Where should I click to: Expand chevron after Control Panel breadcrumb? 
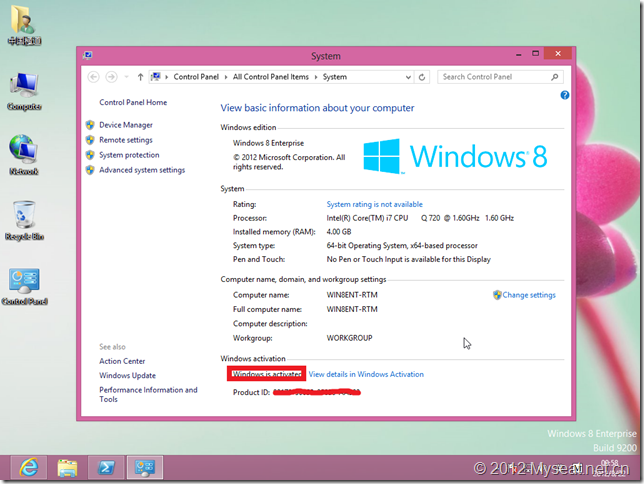coord(226,77)
